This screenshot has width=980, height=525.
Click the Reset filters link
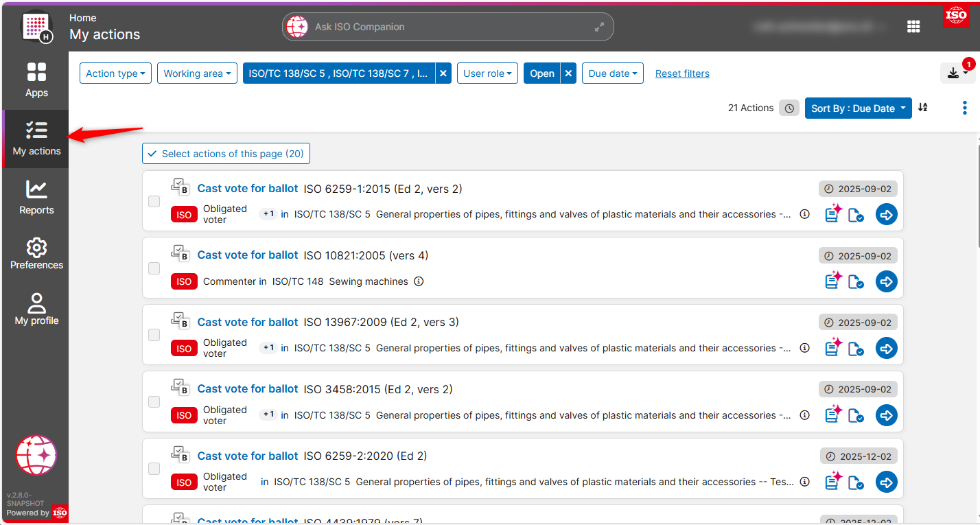click(x=682, y=73)
